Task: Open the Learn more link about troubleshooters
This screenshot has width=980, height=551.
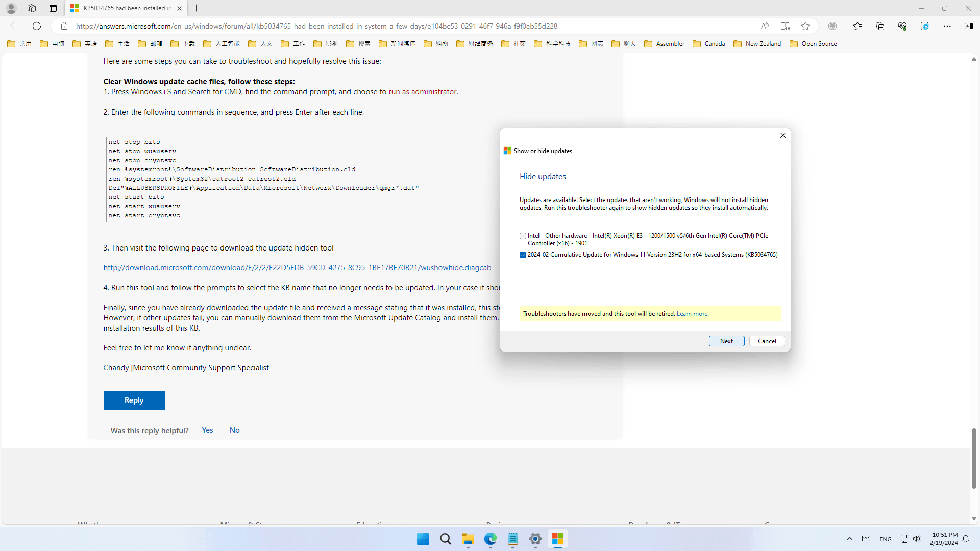Action: (692, 313)
